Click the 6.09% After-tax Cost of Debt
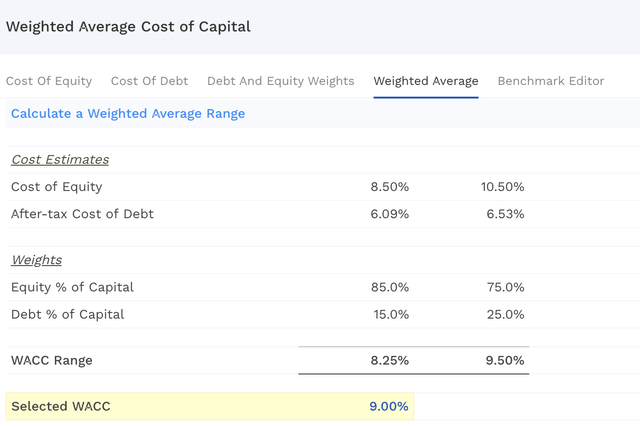 pyautogui.click(x=388, y=214)
